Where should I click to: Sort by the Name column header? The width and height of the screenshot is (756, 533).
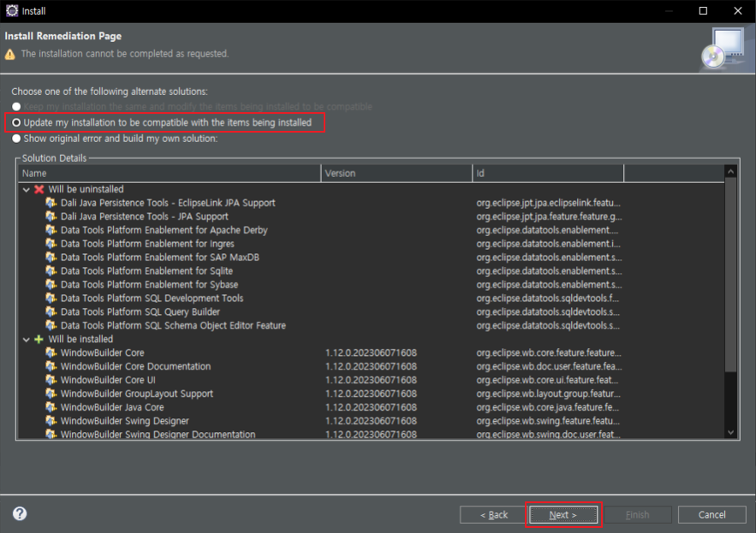[x=170, y=174]
